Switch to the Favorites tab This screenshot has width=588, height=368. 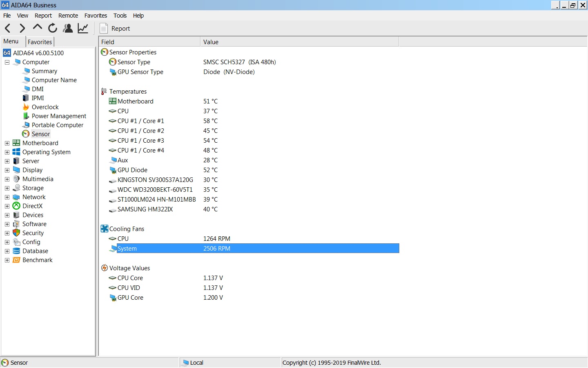[x=40, y=42]
